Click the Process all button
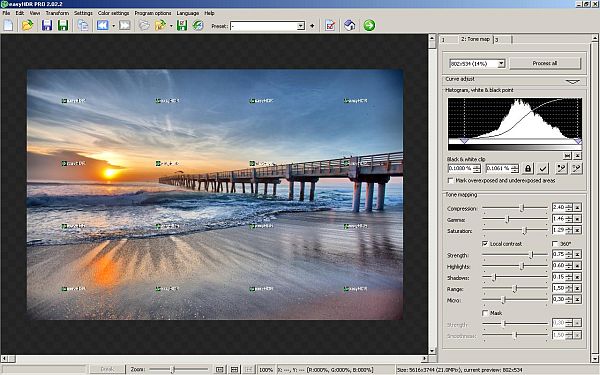The width and height of the screenshot is (600, 375). click(545, 64)
